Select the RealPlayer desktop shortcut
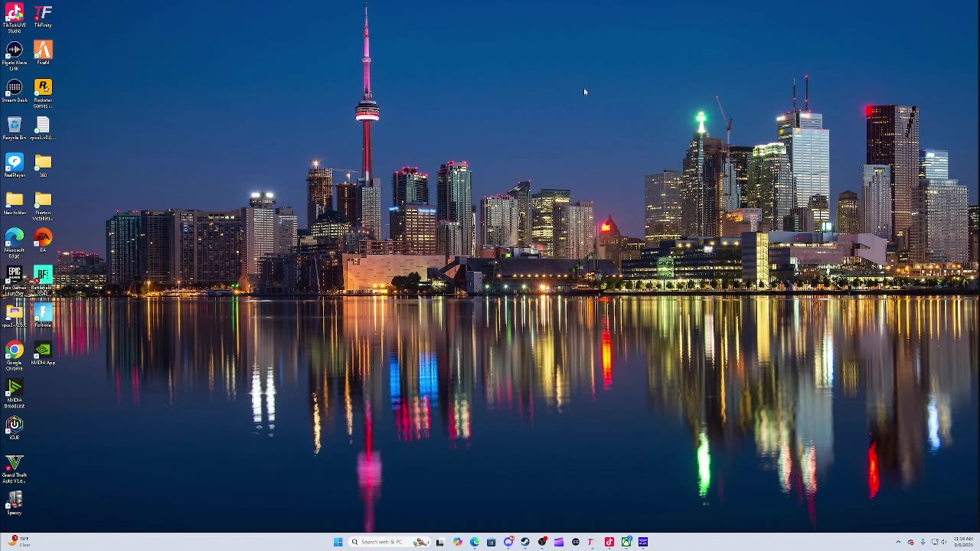 15,165
